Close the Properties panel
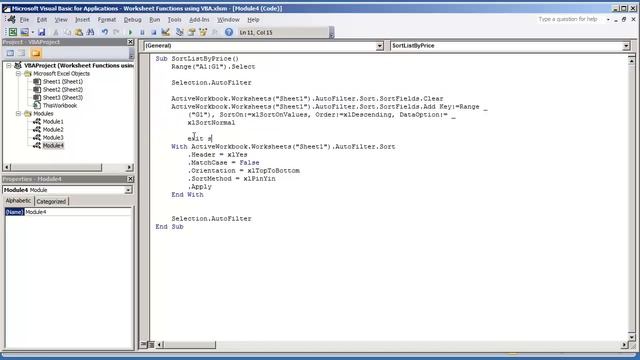The height and width of the screenshot is (360, 640). coord(131,179)
